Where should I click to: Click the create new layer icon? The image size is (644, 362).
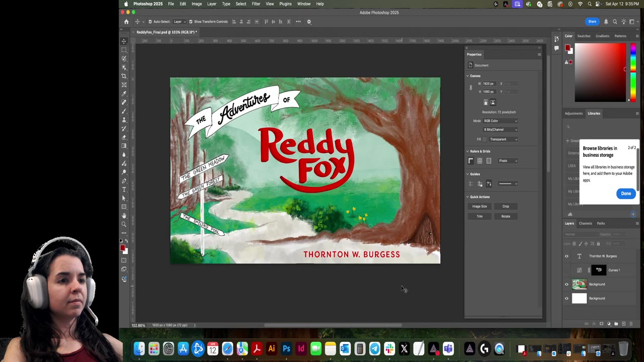pyautogui.click(x=623, y=324)
